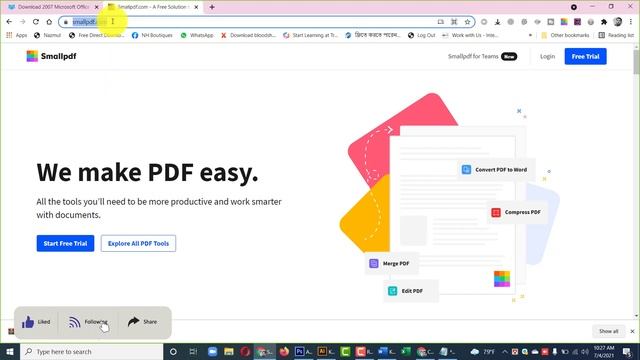Open the clock and date in the tray

tap(604, 351)
